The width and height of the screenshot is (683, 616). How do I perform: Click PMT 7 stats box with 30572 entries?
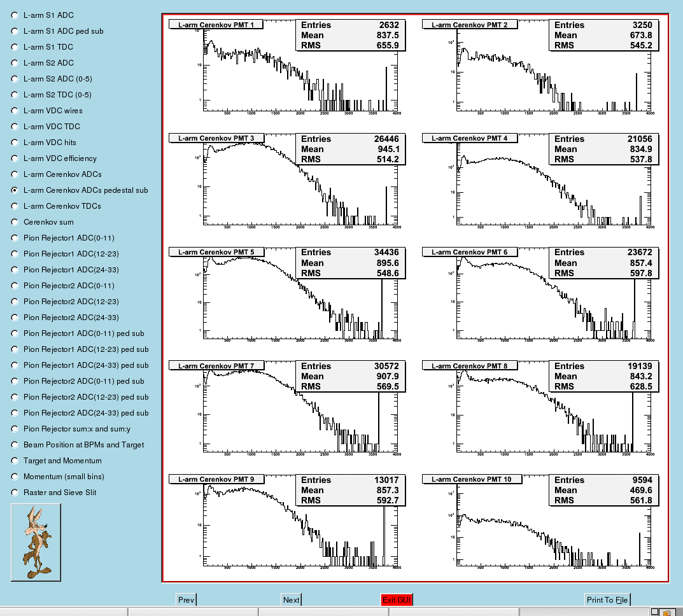click(x=350, y=376)
